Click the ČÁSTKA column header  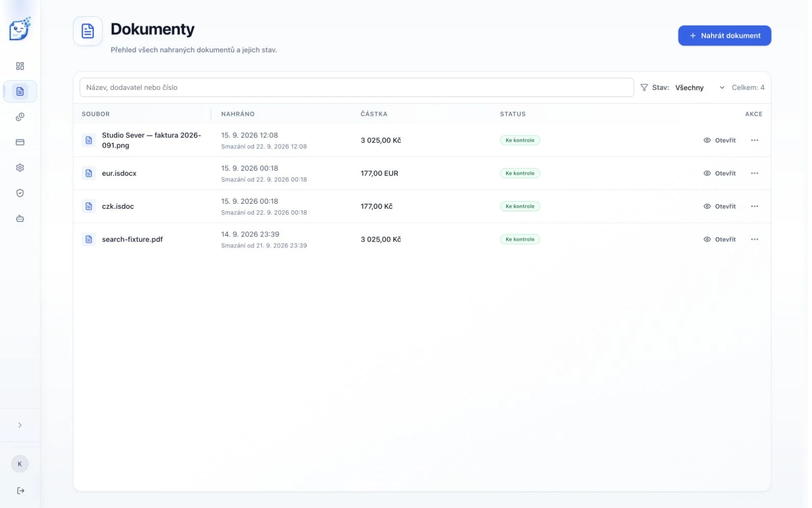pyautogui.click(x=374, y=114)
